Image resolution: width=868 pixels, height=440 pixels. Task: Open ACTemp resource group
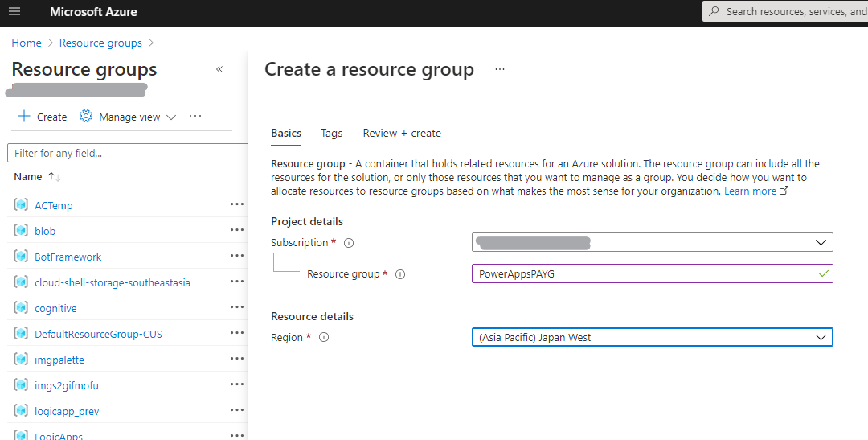[x=54, y=205]
